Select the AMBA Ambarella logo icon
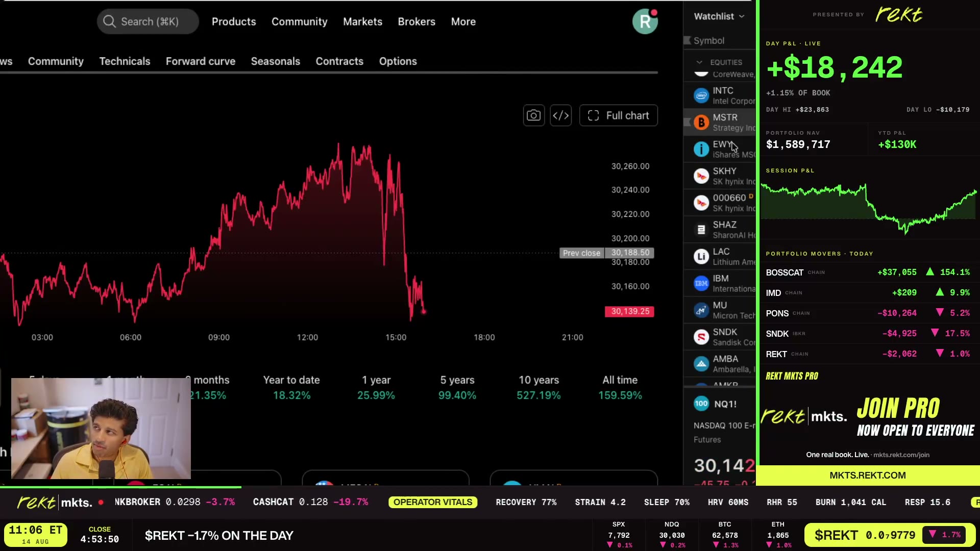Screen dimensions: 980x551 pyautogui.click(x=701, y=364)
